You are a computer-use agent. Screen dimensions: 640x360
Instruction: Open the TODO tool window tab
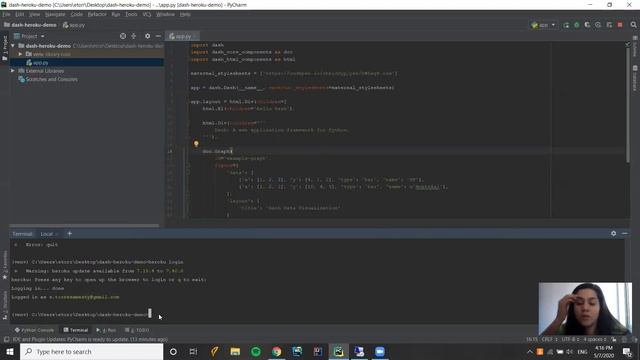click(x=137, y=330)
